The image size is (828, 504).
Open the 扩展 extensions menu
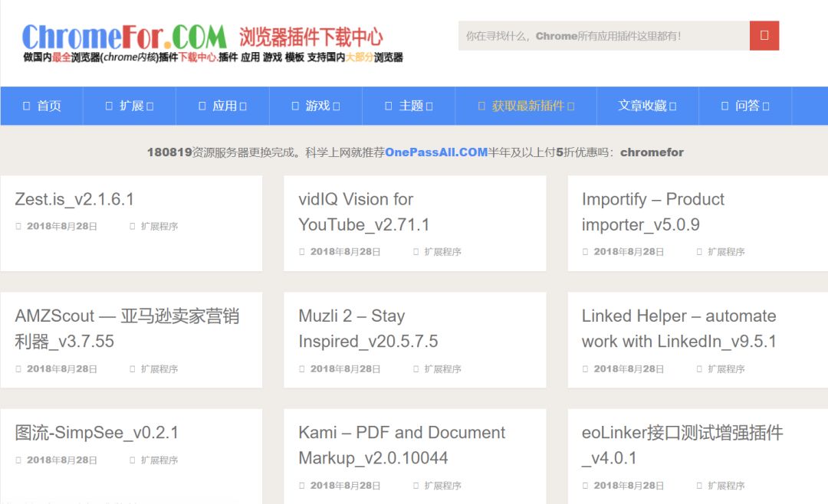click(x=130, y=106)
